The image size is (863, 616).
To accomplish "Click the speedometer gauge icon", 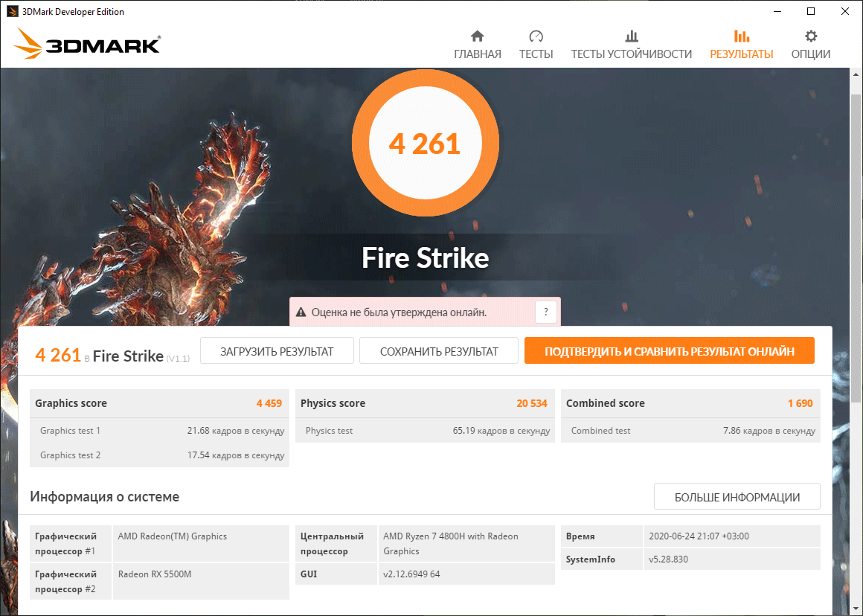I will 536,36.
